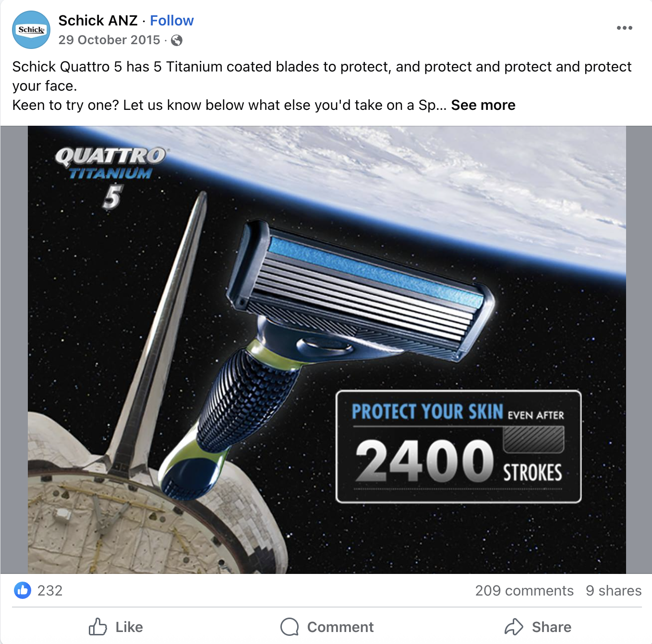This screenshot has height=644, width=652.
Task: Select the Comment text label
Action: coord(340,627)
